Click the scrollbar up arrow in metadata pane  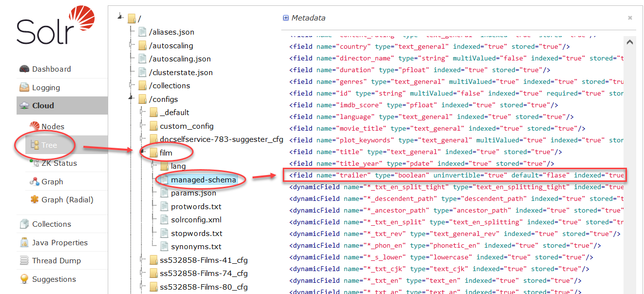[x=629, y=41]
